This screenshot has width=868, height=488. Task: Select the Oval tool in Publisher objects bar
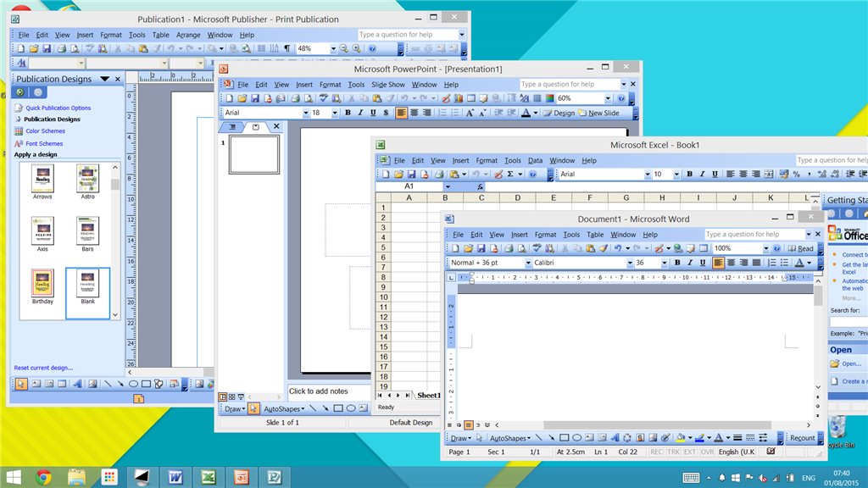133,384
